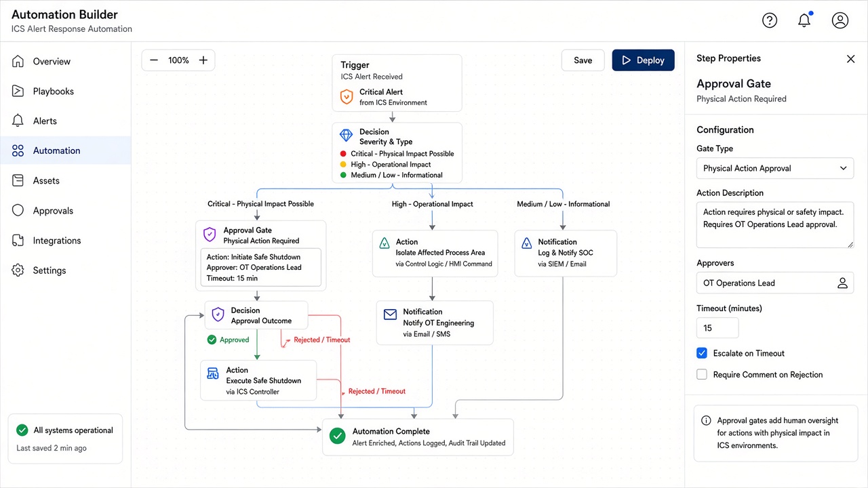Image resolution: width=868 pixels, height=488 pixels.
Task: Open Approvals in sidebar
Action: (x=66, y=211)
